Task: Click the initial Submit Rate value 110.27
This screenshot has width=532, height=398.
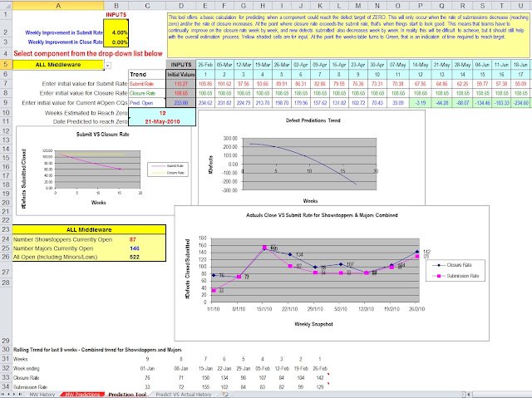Action: tap(181, 84)
